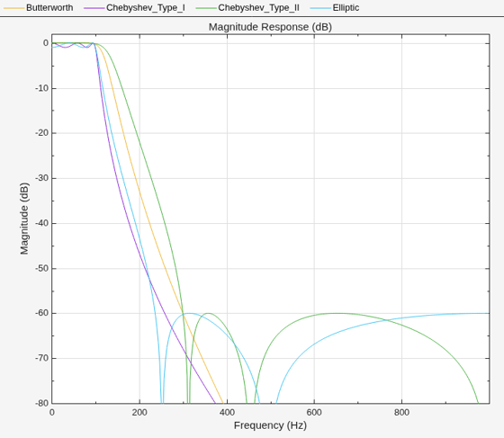Click the yellow Butterworth legend line swatch
504x438 pixels.
point(13,8)
